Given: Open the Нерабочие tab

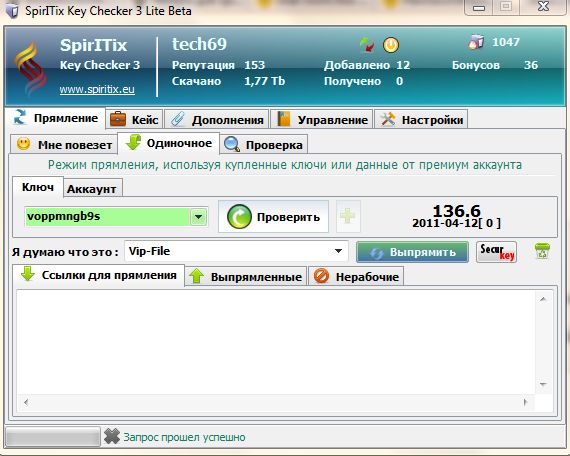Looking at the screenshot, I should (x=356, y=276).
